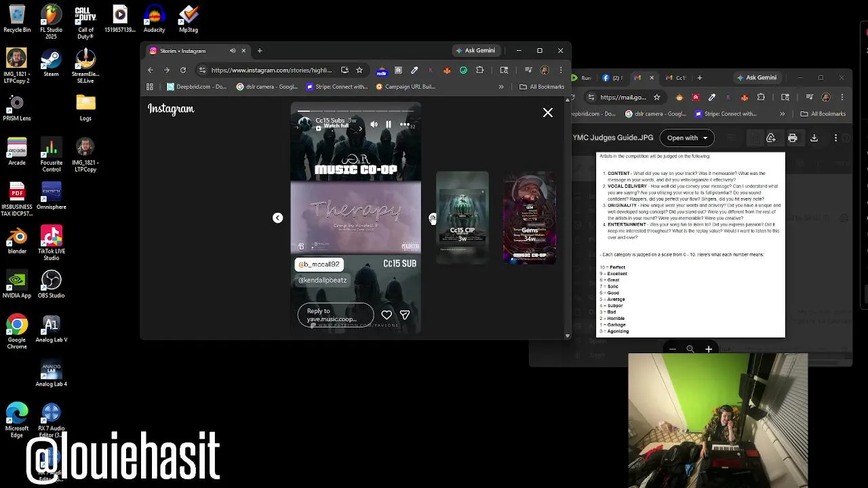Open the media control icon in Instagram window
The width and height of the screenshot is (868, 488).
click(529, 70)
